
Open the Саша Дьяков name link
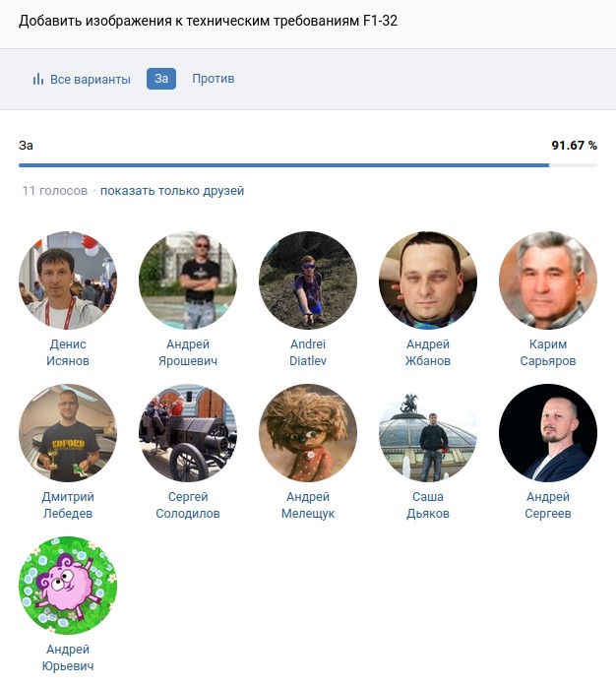(428, 505)
